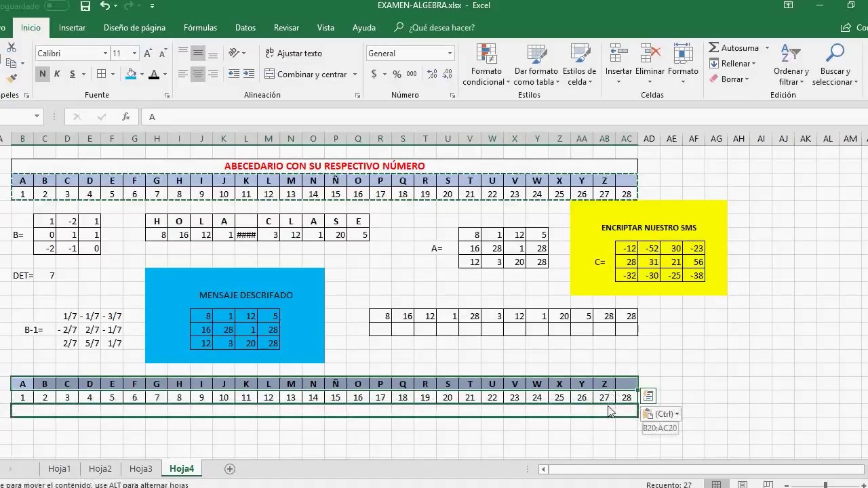Click the text orientation icon
This screenshot has width=868, height=488.
pyautogui.click(x=235, y=53)
